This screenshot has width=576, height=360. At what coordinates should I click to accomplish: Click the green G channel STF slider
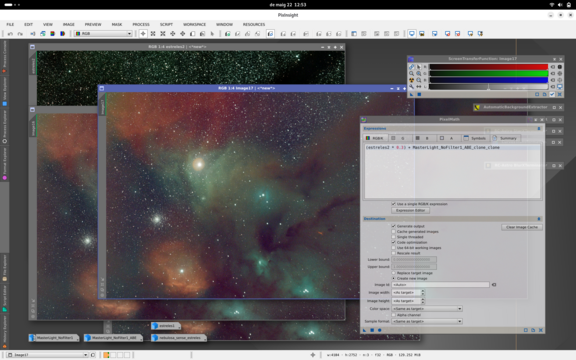point(489,73)
